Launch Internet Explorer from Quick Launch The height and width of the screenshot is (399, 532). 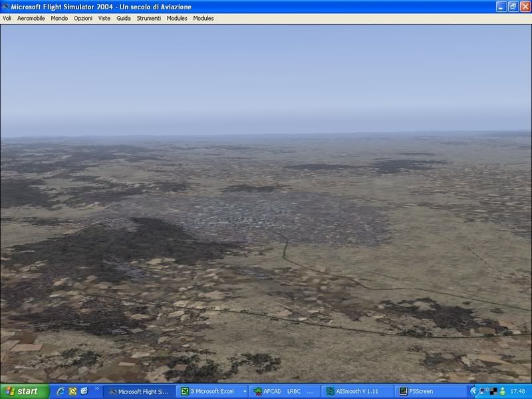pyautogui.click(x=61, y=392)
